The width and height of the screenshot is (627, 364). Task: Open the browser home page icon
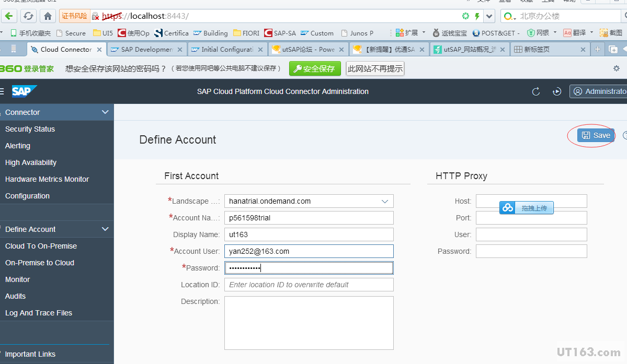tap(48, 16)
